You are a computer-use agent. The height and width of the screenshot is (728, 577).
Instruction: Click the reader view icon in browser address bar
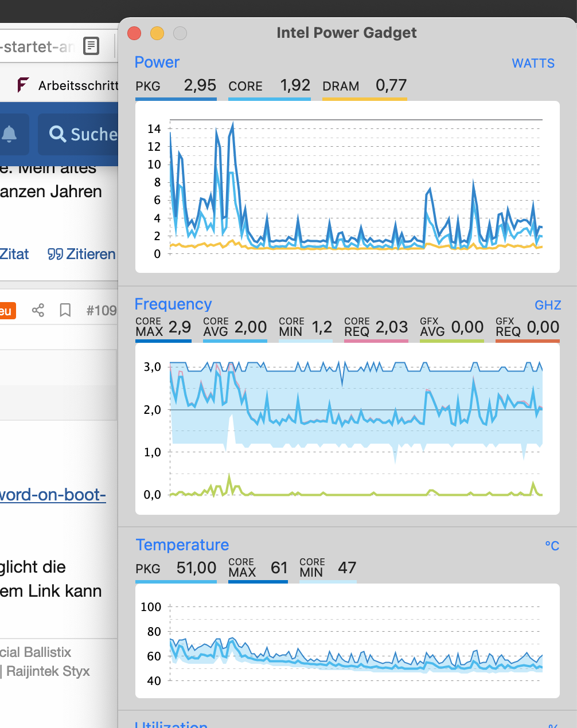pyautogui.click(x=91, y=46)
